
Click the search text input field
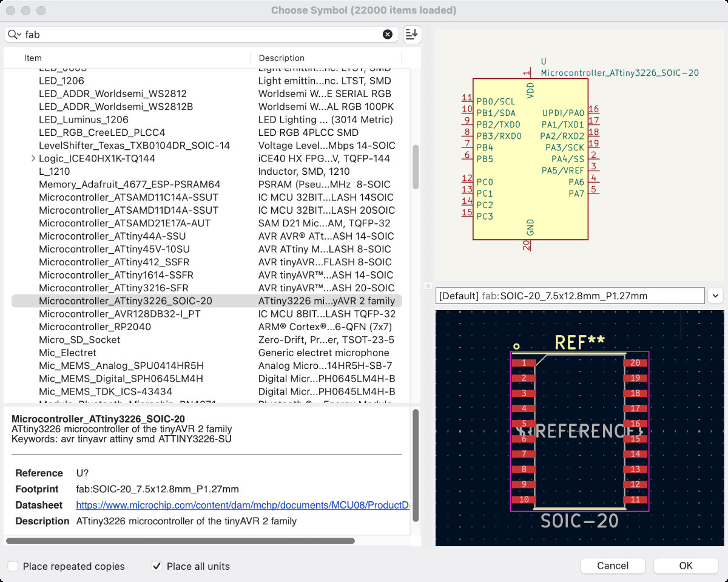pyautogui.click(x=200, y=35)
